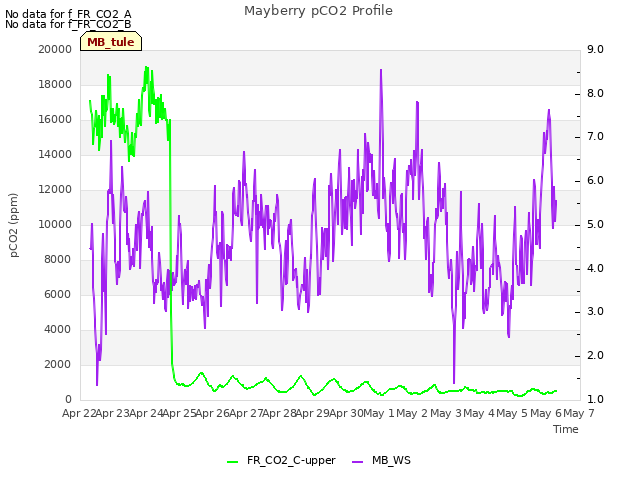Click the 2000 left axis tick label
Screen dimensions: 640x480
point(58,364)
